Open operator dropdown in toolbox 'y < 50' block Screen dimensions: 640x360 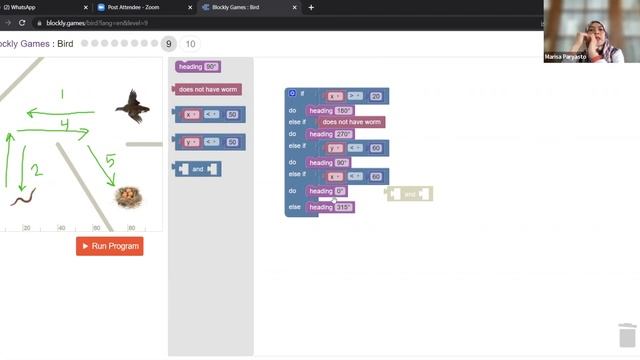click(x=211, y=142)
